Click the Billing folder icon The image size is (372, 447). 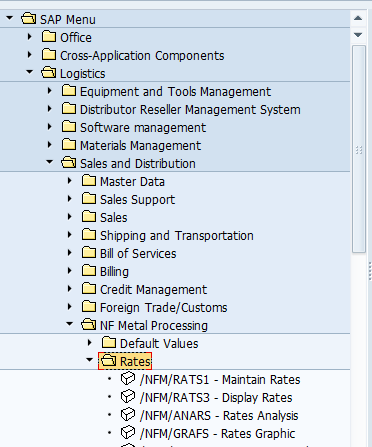pyautogui.click(x=89, y=271)
